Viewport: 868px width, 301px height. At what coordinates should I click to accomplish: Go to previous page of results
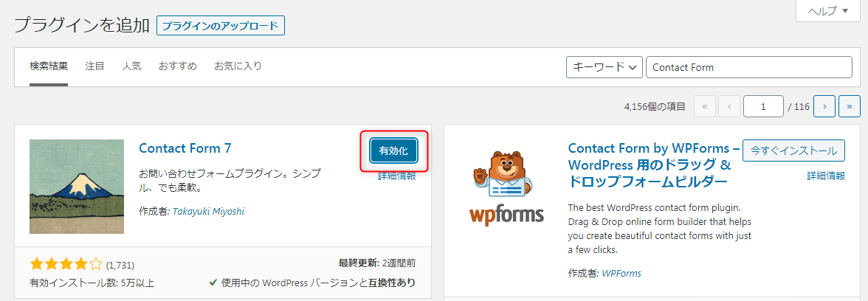[x=729, y=106]
